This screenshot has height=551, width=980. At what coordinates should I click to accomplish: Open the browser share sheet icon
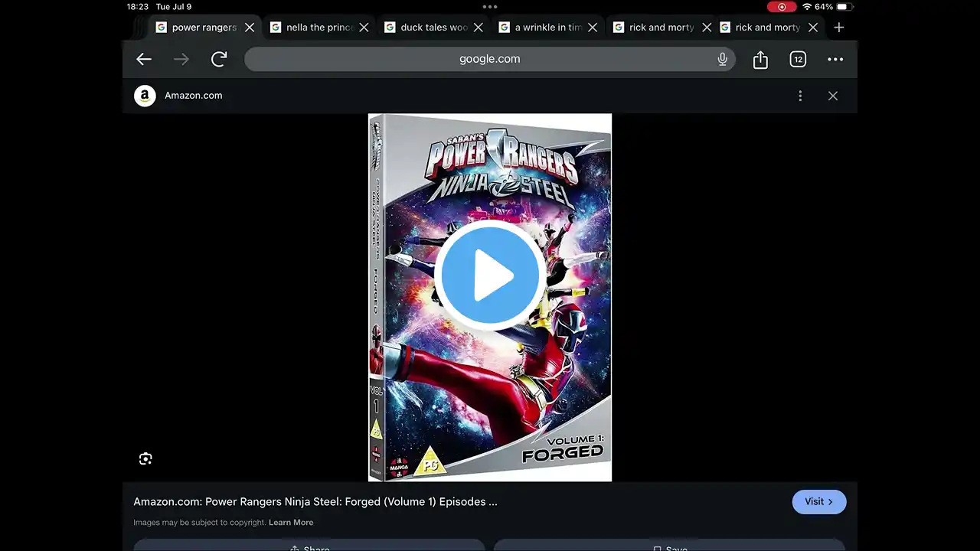coord(760,59)
